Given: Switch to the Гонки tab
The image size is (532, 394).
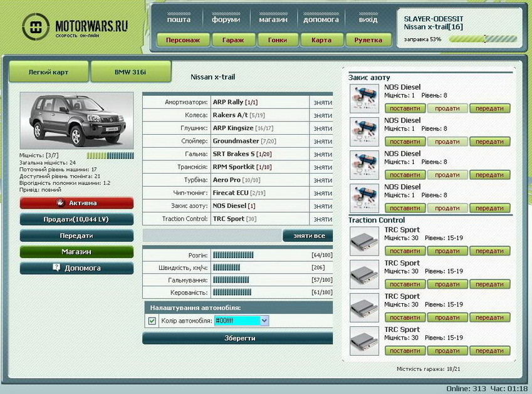Looking at the screenshot, I should [278, 40].
